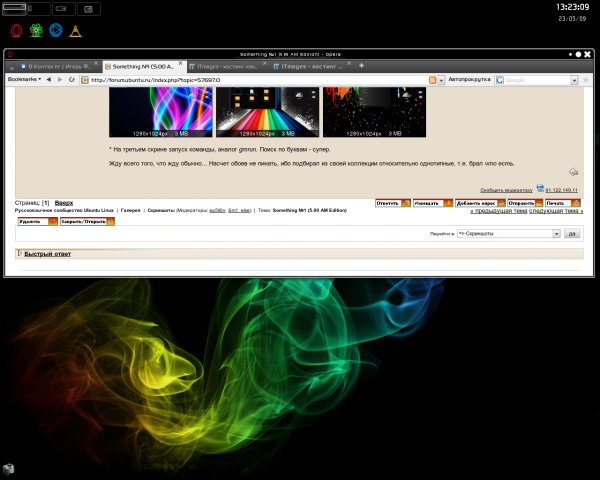Click the Печать print button

tap(561, 203)
